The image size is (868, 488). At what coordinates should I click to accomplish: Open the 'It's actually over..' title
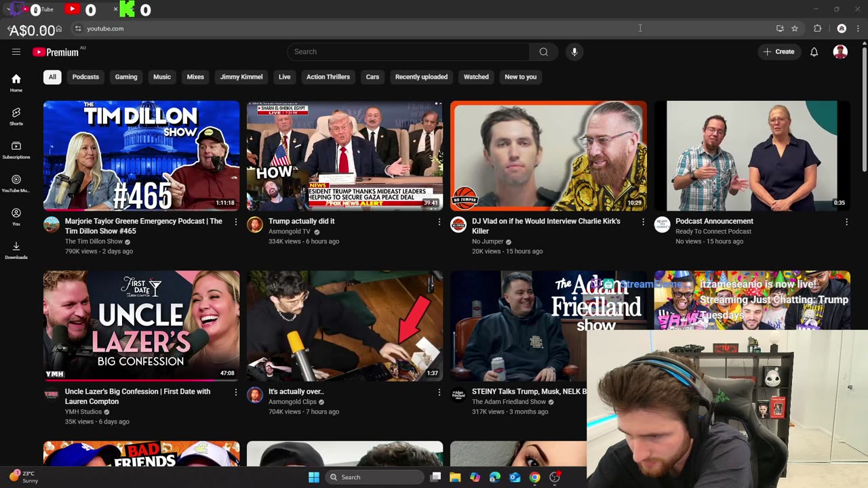296,391
